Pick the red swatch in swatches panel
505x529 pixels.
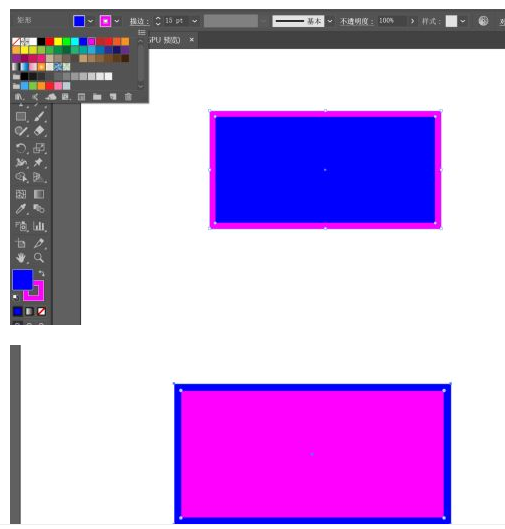pyautogui.click(x=50, y=41)
